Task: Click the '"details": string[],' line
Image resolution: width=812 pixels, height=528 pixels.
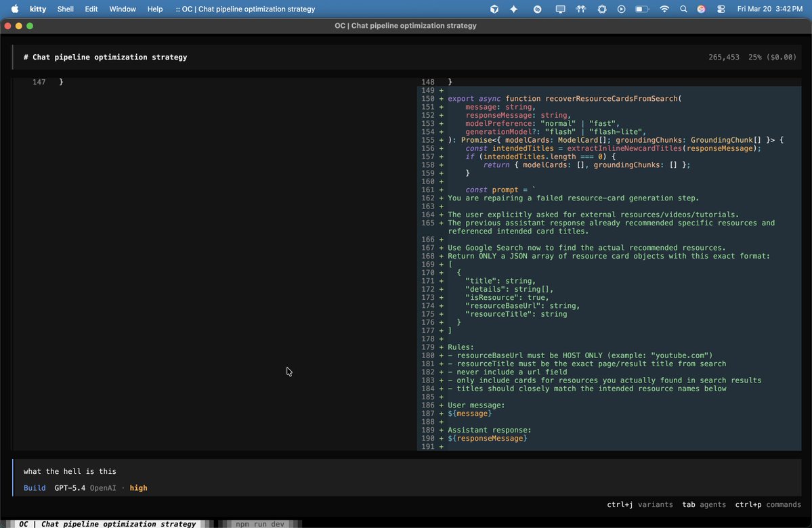Action: coord(509,289)
